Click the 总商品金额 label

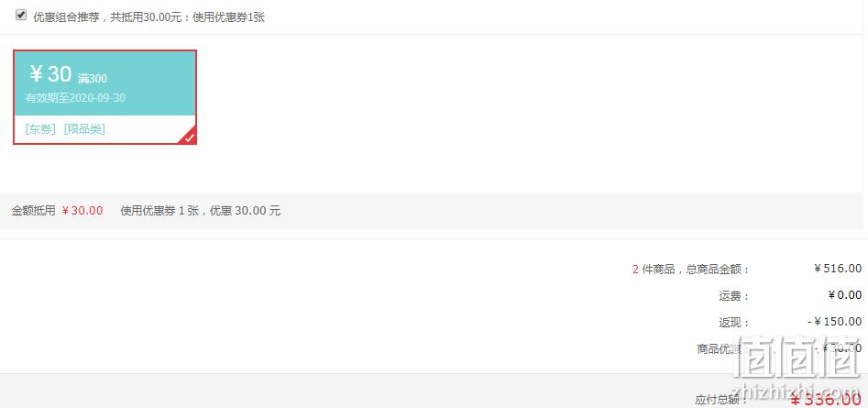[718, 270]
